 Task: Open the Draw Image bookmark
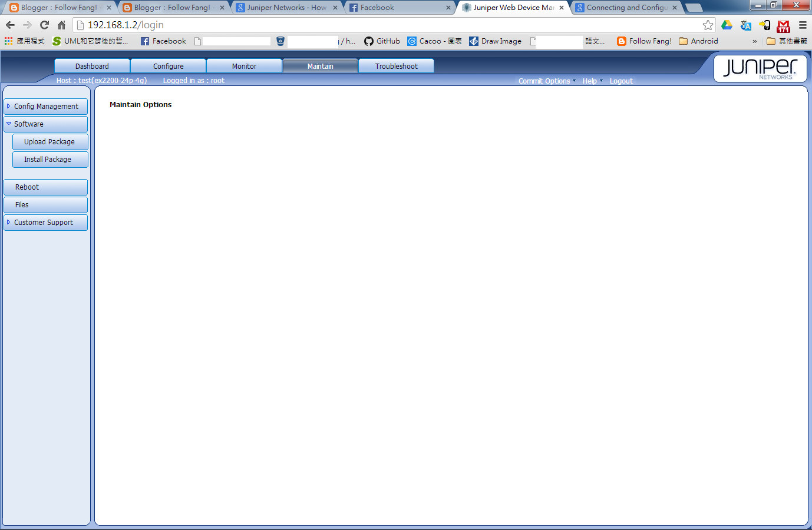tap(495, 41)
